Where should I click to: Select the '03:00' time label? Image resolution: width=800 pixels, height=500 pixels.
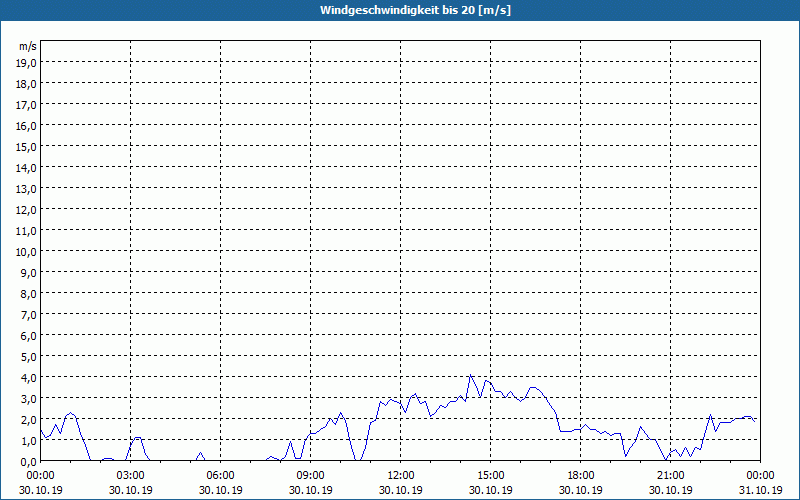pos(131,476)
